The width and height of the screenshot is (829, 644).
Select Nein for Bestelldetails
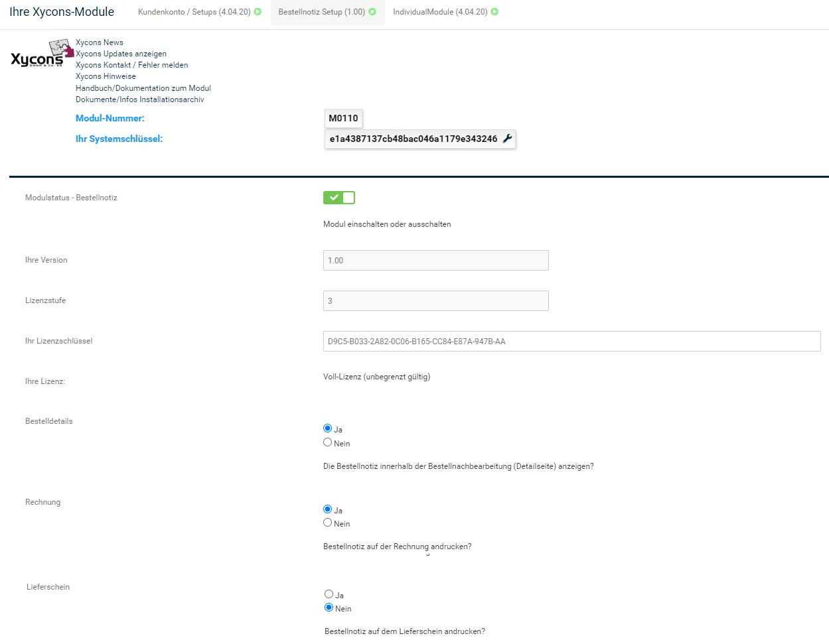click(x=327, y=442)
